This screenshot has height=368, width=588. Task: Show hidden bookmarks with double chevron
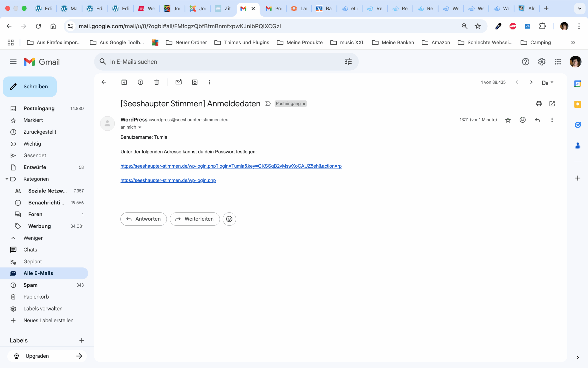click(x=573, y=43)
